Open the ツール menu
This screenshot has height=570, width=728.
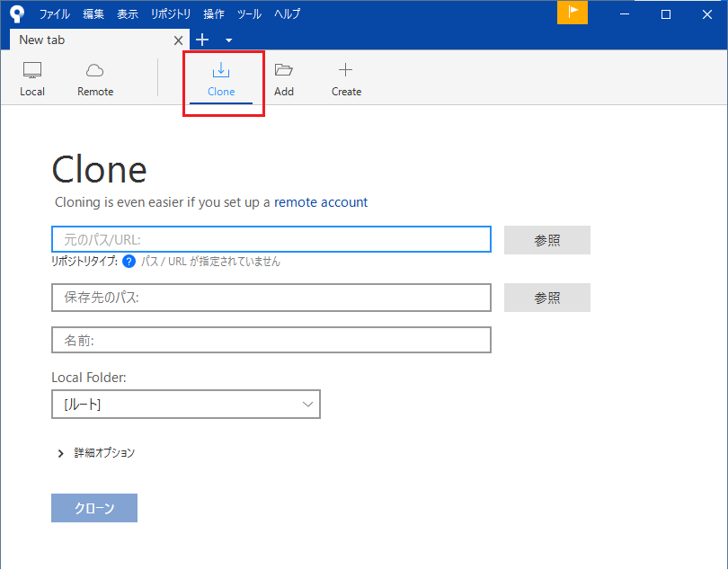pos(249,14)
